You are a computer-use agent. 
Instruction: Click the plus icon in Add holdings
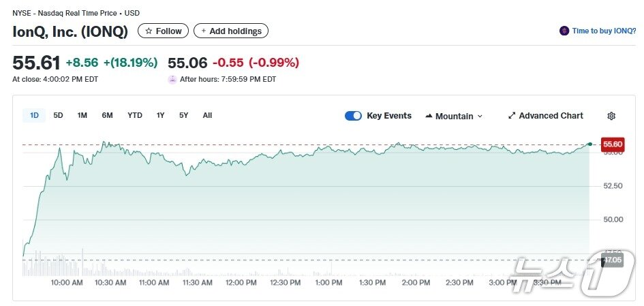[203, 31]
